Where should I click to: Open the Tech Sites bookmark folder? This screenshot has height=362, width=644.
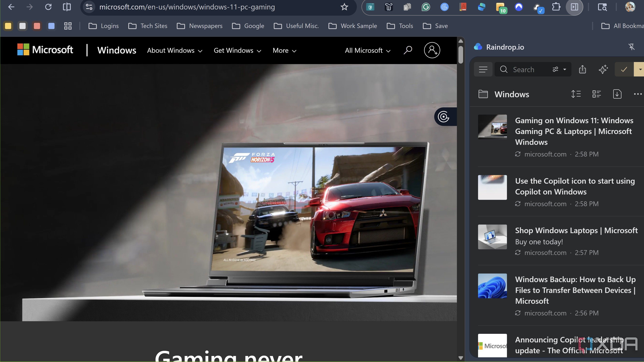point(148,26)
